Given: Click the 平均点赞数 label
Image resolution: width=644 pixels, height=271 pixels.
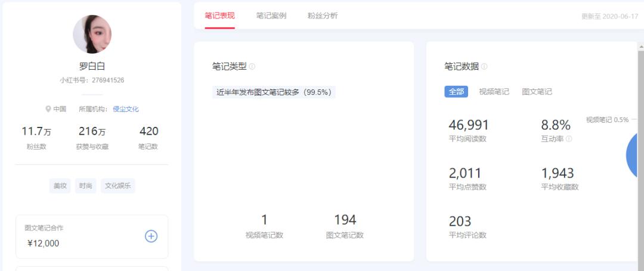Looking at the screenshot, I should (x=467, y=187).
